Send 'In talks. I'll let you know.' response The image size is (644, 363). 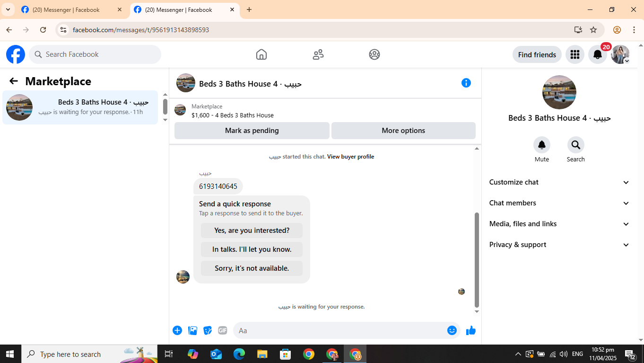pyautogui.click(x=252, y=249)
